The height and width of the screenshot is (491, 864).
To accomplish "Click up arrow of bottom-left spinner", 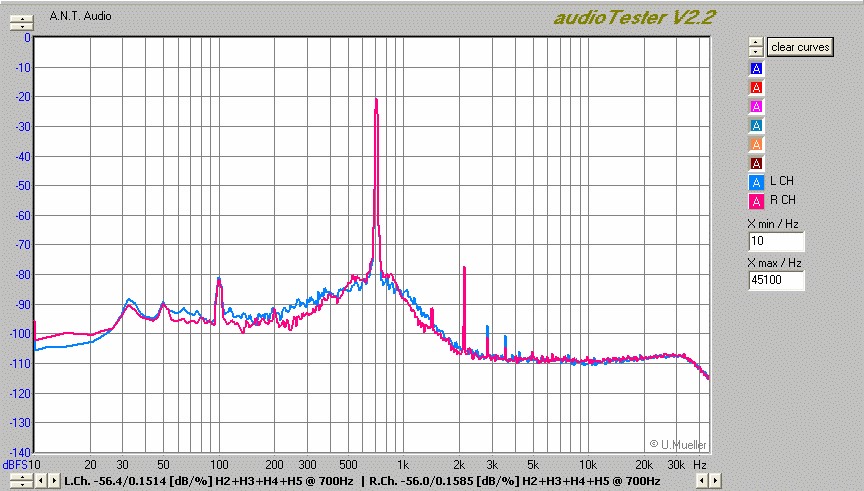I will point(21,478).
